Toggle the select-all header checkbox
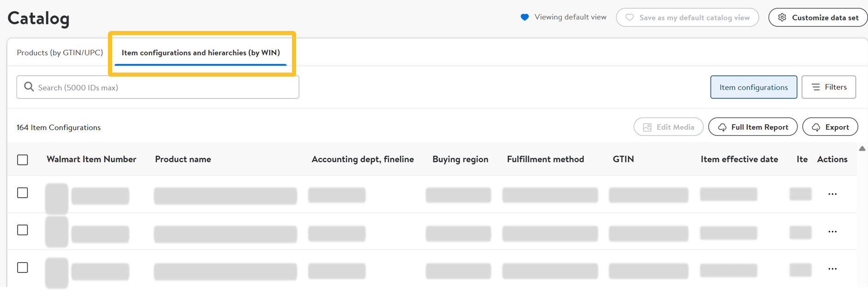 pyautogui.click(x=23, y=160)
